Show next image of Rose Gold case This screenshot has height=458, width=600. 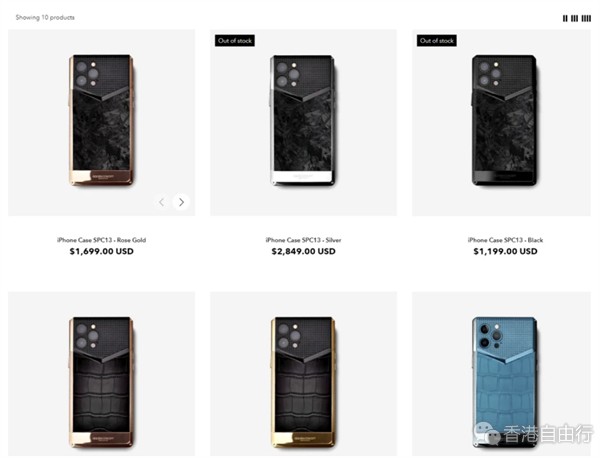coord(181,202)
